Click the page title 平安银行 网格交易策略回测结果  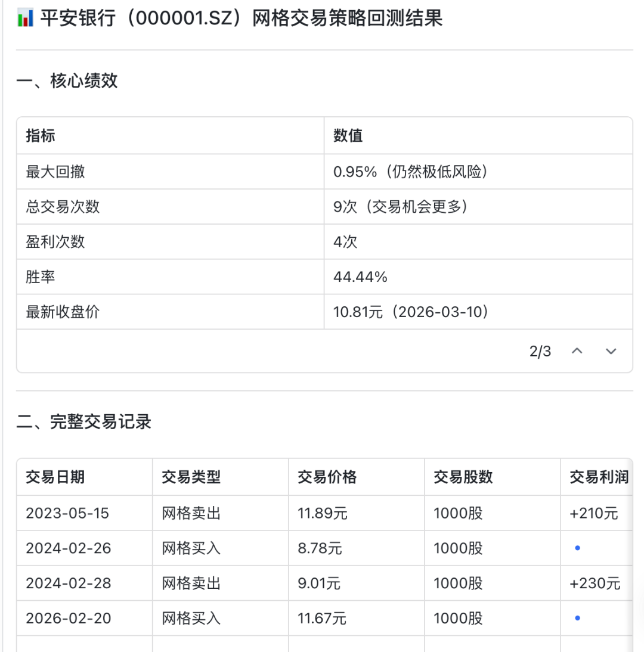pyautogui.click(x=241, y=18)
